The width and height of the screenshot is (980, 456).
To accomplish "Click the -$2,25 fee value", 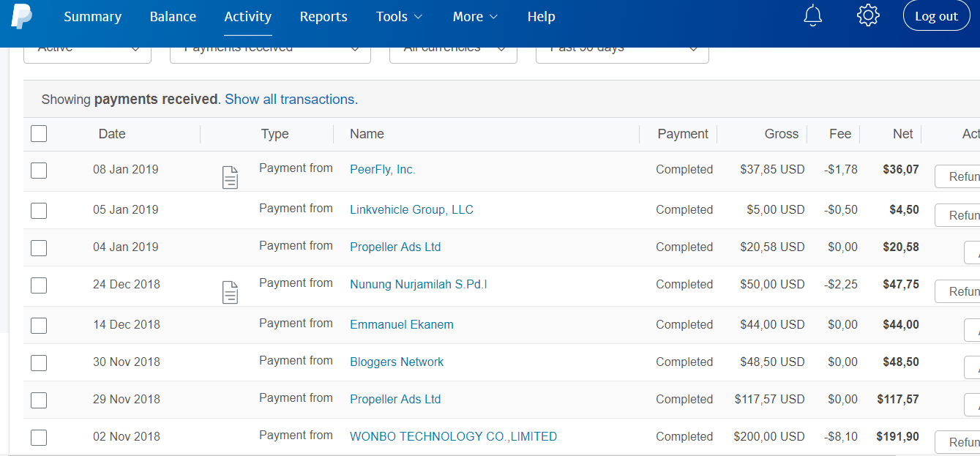I will click(x=841, y=285).
